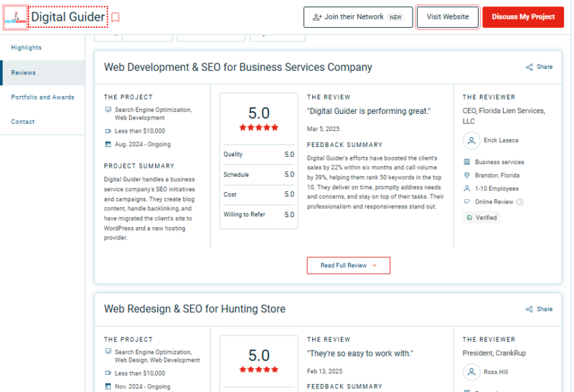Image resolution: width=574 pixels, height=392 pixels.
Task: Click services icon in the Hunting Store project
Action: point(108,351)
